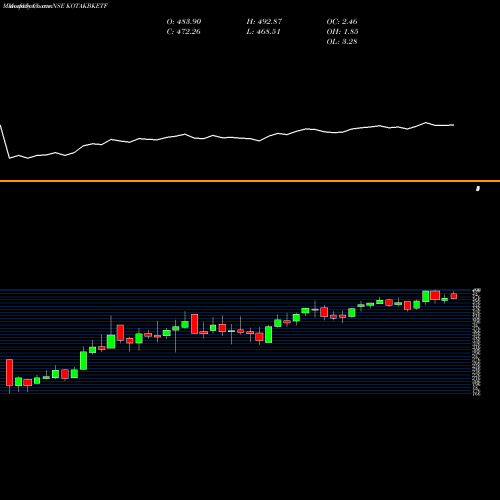Click the OH: 1.85 reading
Image resolution: width=500 pixels, height=500 pixels.
342,31
